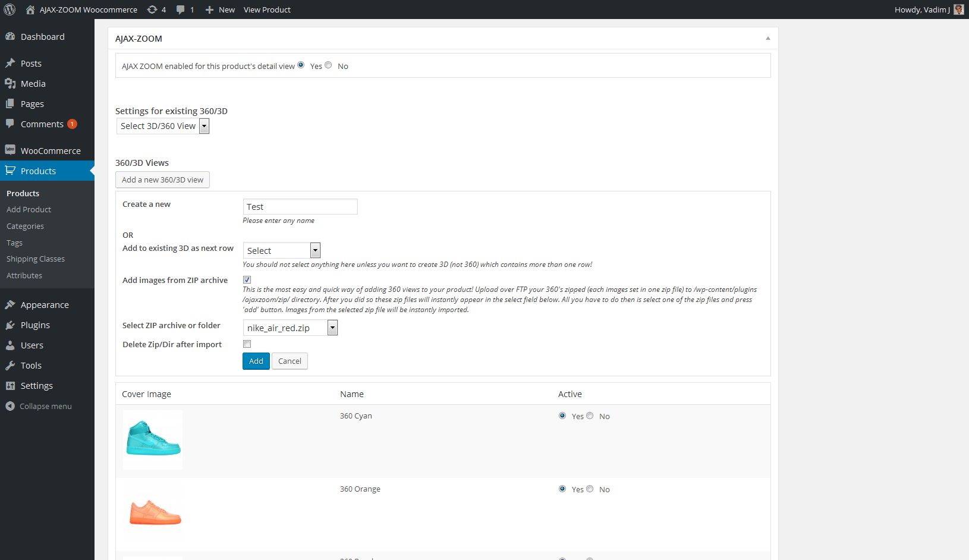Open the Shipping Classes submenu item
969x560 pixels.
(x=36, y=259)
